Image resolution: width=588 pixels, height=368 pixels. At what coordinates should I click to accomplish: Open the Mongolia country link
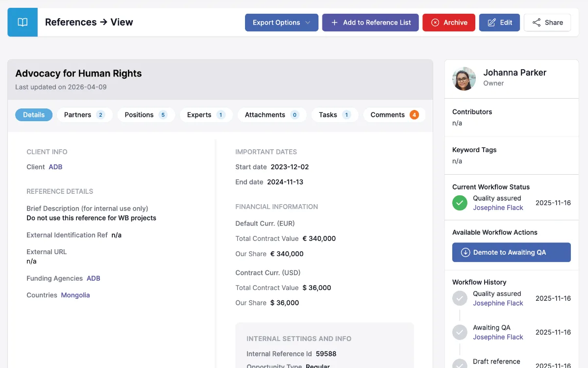(75, 295)
